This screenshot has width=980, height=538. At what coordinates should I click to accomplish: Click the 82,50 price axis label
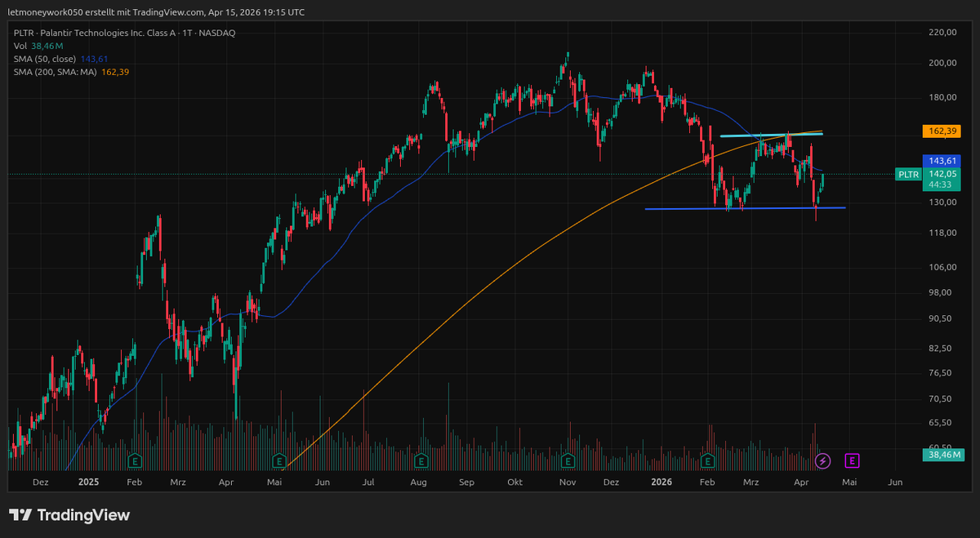[x=942, y=349]
